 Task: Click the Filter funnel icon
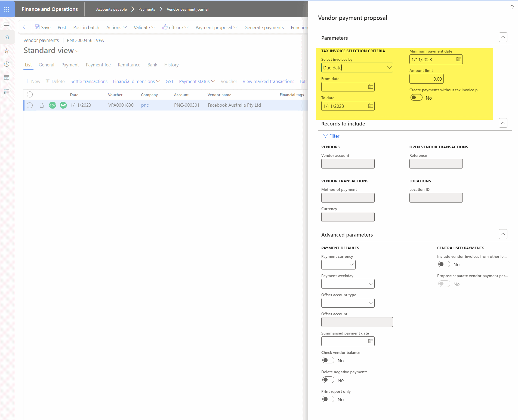point(325,136)
